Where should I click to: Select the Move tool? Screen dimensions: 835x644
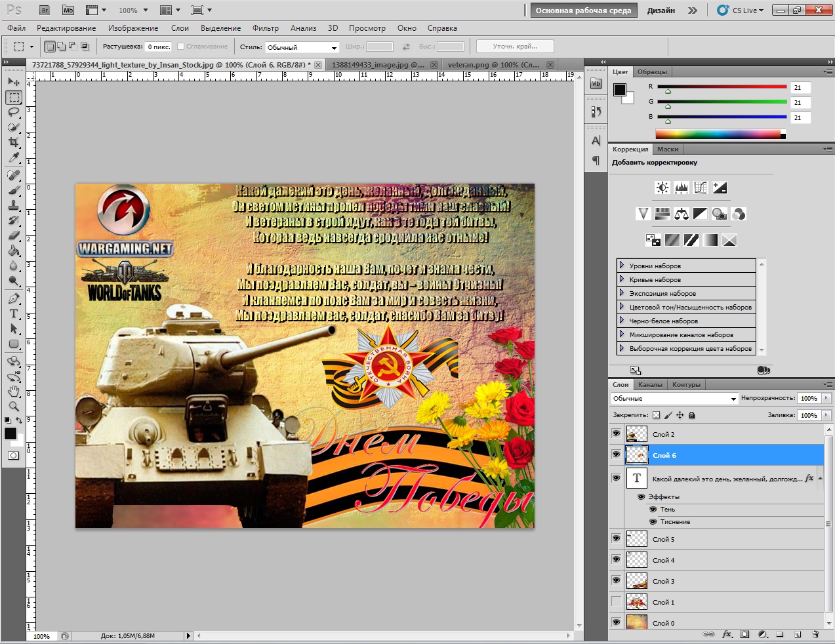14,82
